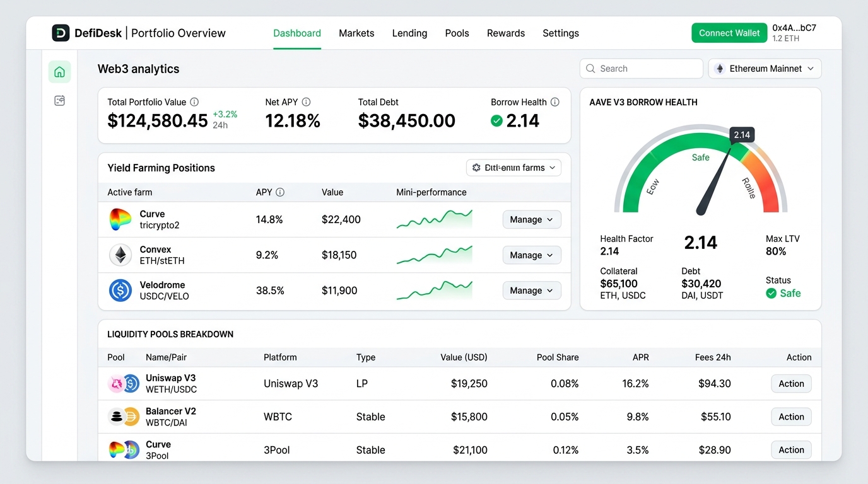Viewport: 868px width, 484px height.
Task: Open Ethereum Mainnet network dropdown
Action: (x=765, y=69)
